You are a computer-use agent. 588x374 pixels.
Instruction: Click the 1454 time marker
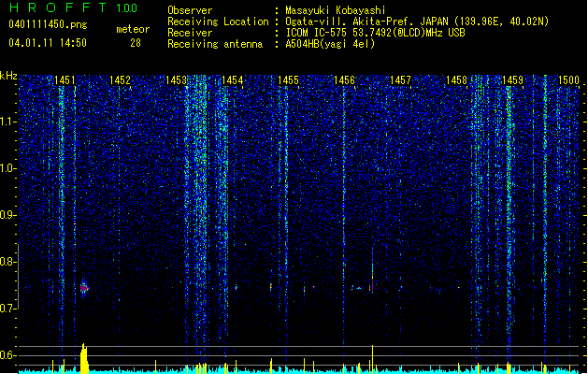[x=233, y=80]
